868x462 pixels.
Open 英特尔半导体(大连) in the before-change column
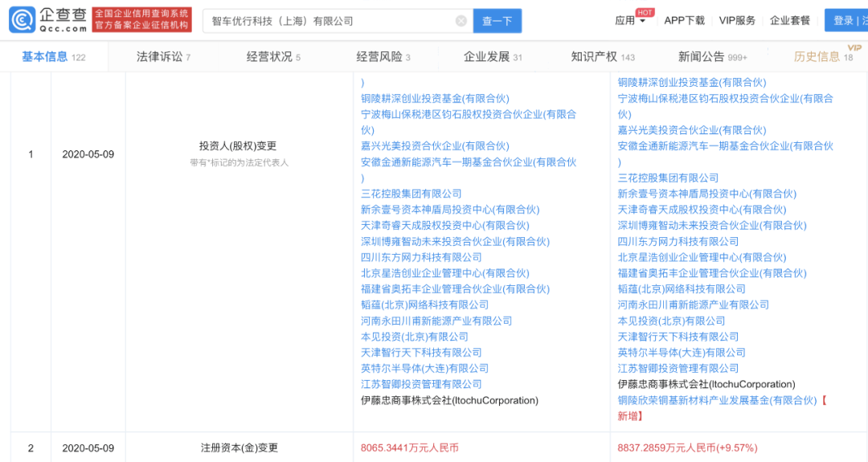424,369
